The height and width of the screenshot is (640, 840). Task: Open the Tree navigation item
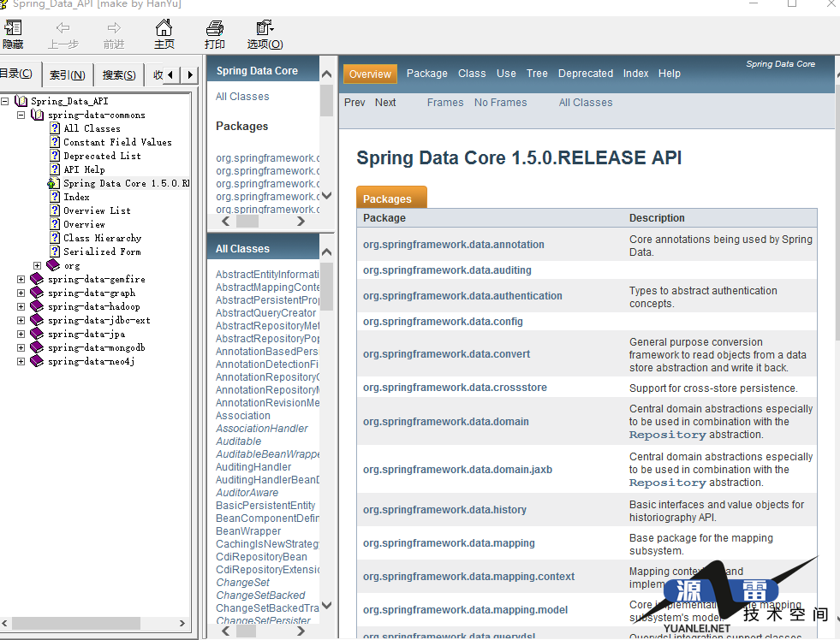click(x=537, y=74)
